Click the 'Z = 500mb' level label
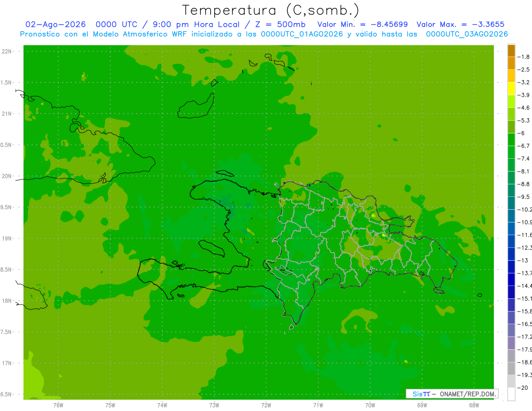The image size is (532, 411). click(x=281, y=24)
